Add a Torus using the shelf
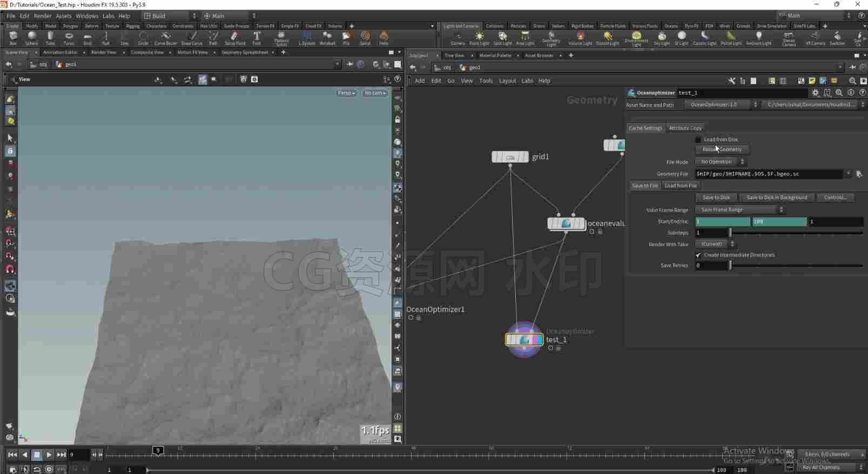Viewport: 868px width, 474px height. pyautogui.click(x=69, y=38)
